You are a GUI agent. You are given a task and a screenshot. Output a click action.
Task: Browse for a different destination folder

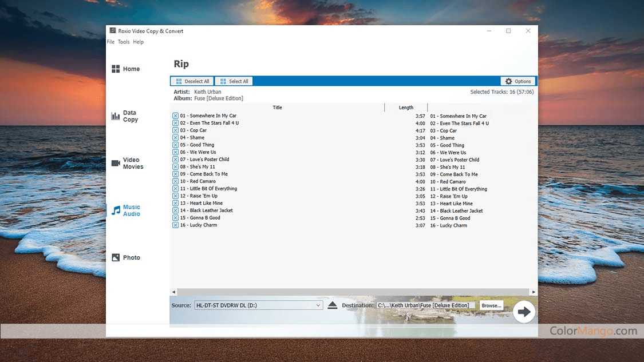point(491,305)
